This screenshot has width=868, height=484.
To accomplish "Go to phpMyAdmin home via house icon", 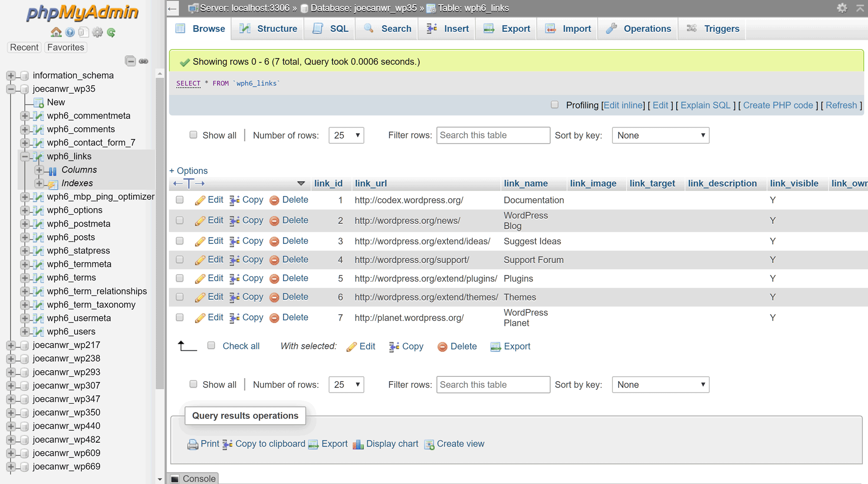I will tap(56, 32).
